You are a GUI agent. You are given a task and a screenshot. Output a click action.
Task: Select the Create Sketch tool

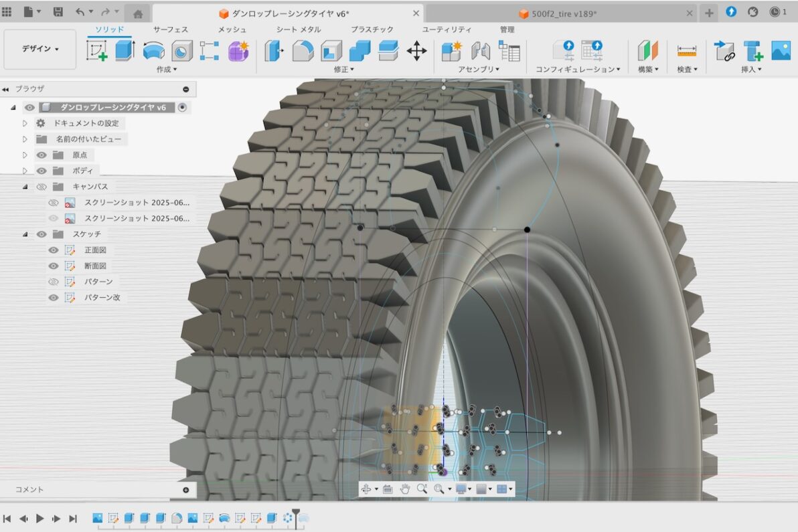point(97,51)
